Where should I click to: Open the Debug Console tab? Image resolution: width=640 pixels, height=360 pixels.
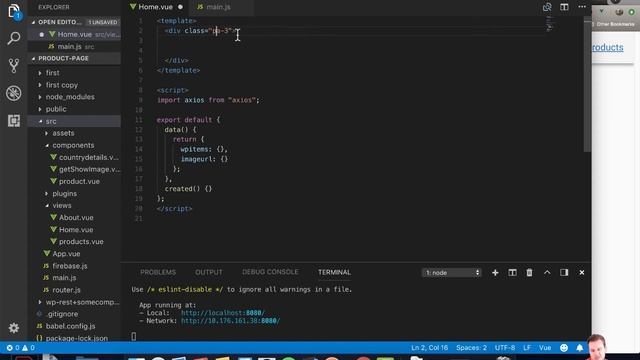coord(270,272)
